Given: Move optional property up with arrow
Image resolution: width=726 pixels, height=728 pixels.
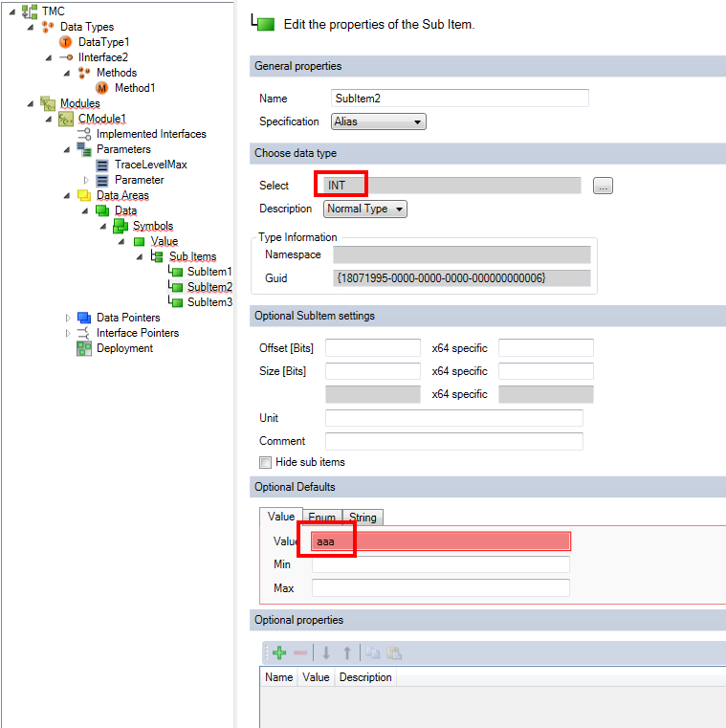Looking at the screenshot, I should coord(347,653).
